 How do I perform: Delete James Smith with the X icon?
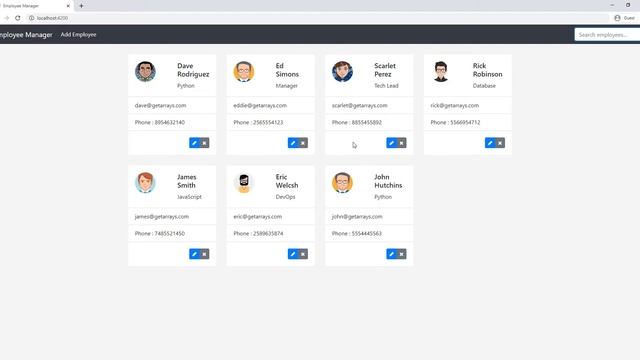tap(204, 254)
